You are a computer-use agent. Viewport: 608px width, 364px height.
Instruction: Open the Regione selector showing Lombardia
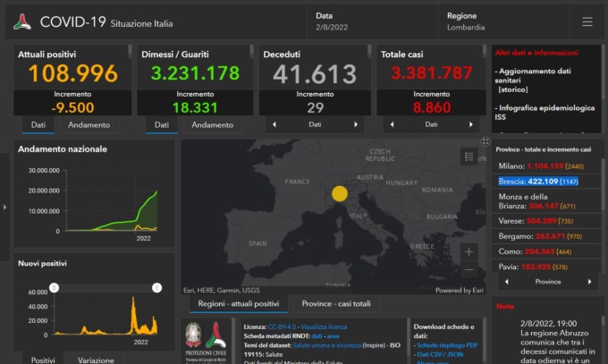(x=503, y=21)
